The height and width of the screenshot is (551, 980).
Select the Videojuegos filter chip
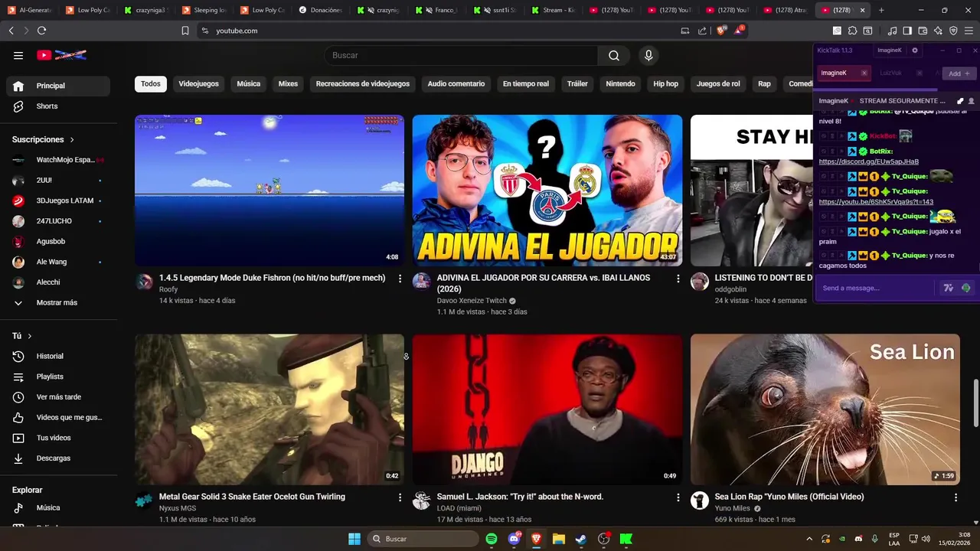tap(198, 83)
